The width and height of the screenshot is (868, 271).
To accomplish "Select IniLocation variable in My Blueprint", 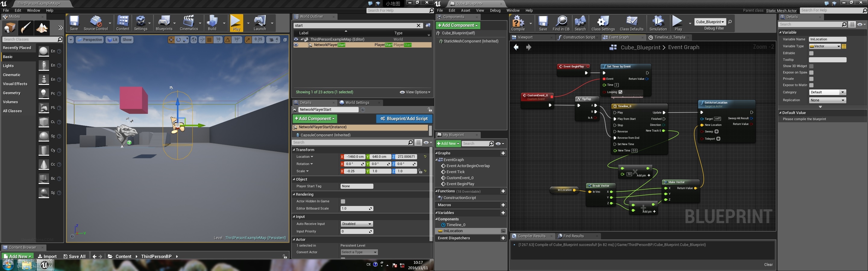I will pos(471,231).
